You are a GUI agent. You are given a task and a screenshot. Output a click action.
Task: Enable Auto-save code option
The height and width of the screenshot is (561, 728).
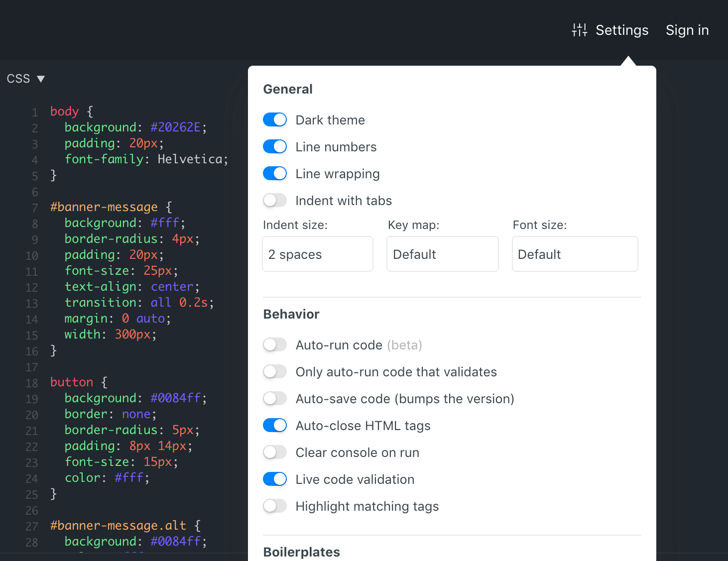click(x=274, y=398)
